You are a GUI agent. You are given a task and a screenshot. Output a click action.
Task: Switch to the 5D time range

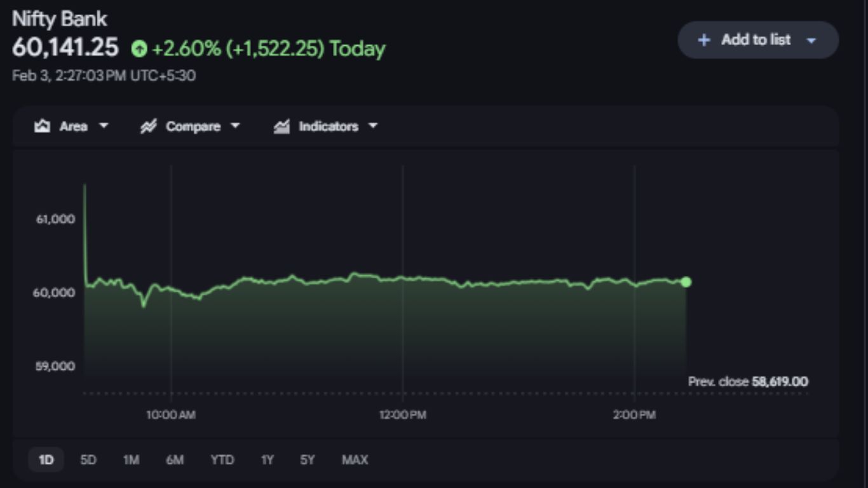pos(88,459)
